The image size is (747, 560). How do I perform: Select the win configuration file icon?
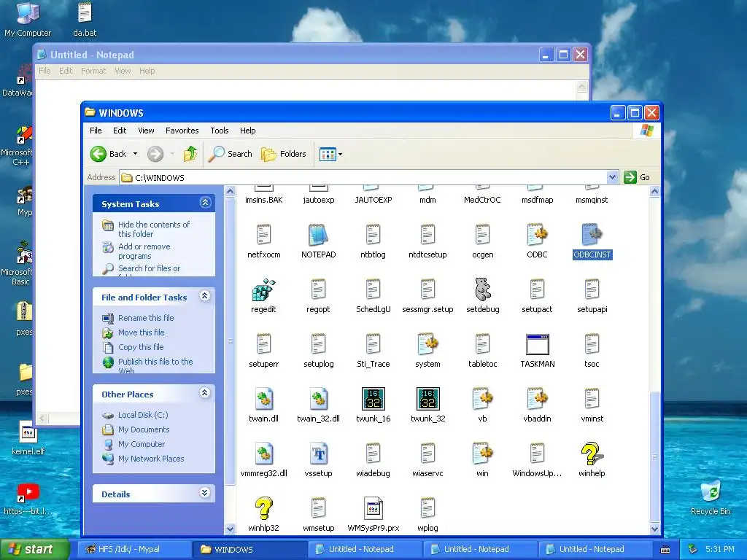pos(483,454)
